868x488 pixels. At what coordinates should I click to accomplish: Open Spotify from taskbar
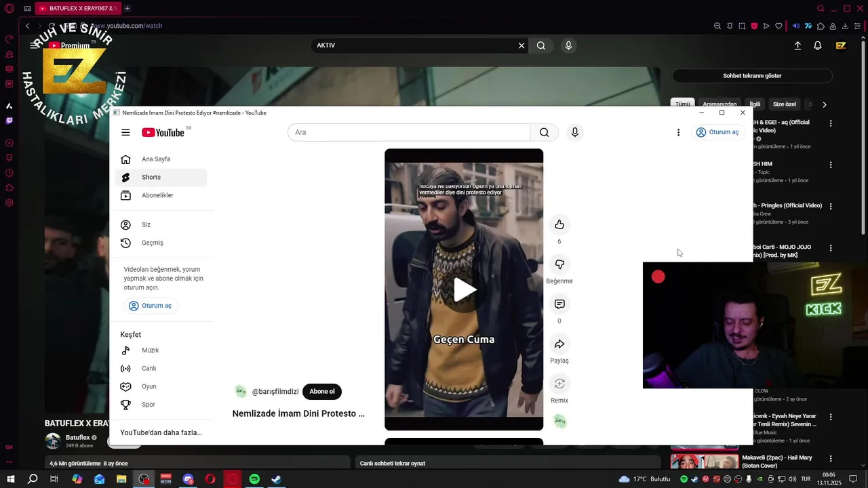[x=254, y=479]
